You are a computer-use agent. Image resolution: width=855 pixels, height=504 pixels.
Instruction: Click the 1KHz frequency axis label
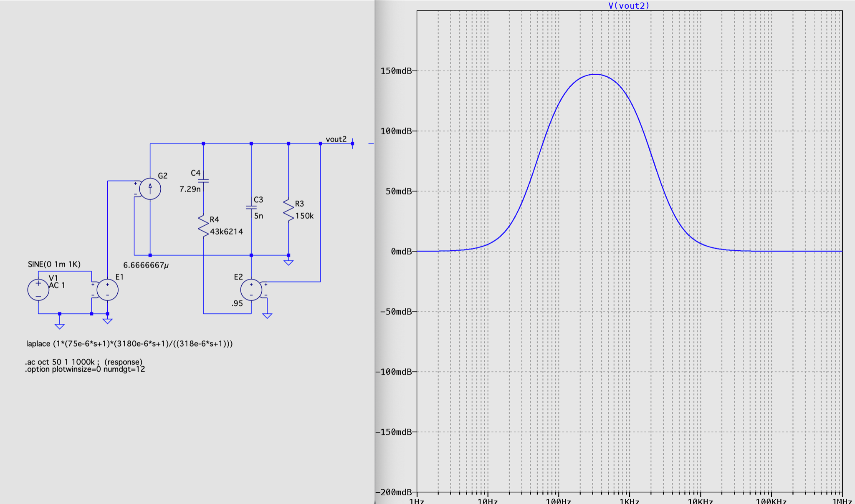(x=629, y=501)
